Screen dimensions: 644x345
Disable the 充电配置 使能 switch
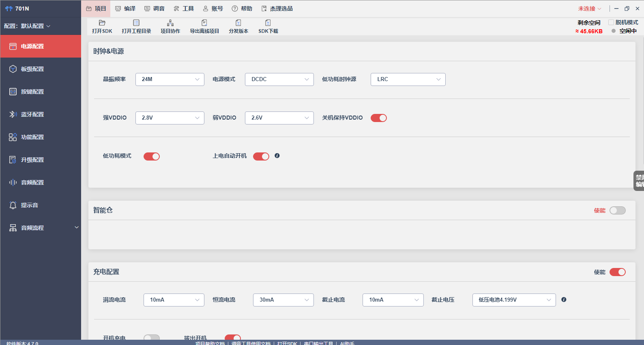[x=618, y=272]
